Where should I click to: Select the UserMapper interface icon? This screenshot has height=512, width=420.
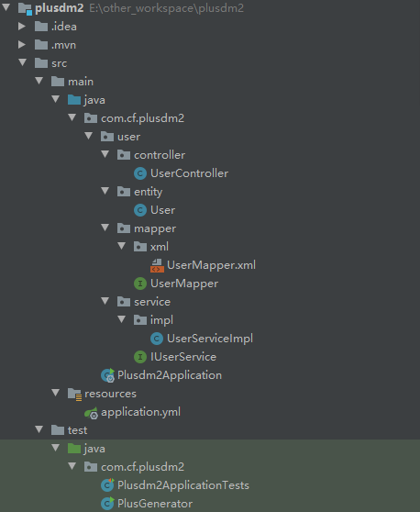140,284
